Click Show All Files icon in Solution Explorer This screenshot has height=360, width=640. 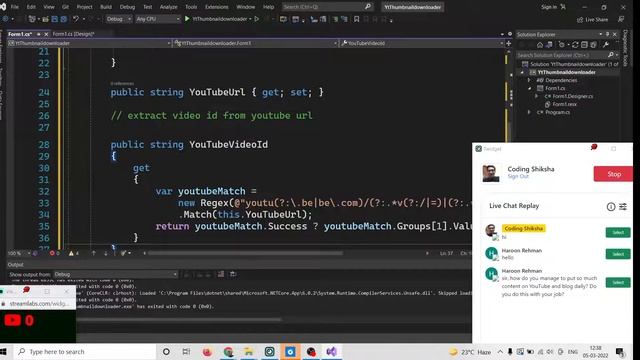point(593,45)
